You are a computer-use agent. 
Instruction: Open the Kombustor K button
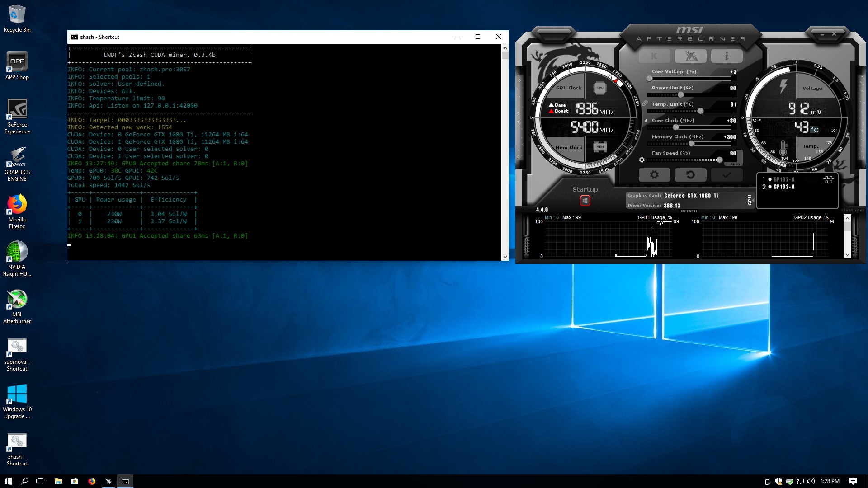(x=654, y=56)
